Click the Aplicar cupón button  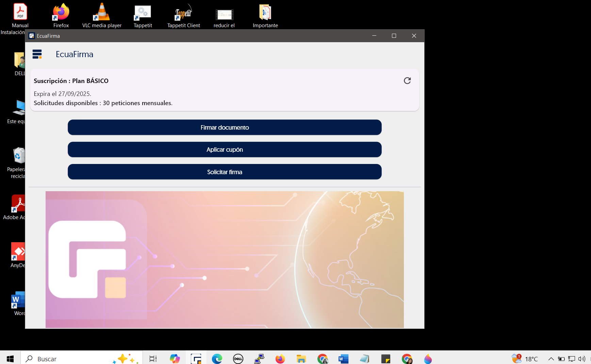[x=225, y=150]
